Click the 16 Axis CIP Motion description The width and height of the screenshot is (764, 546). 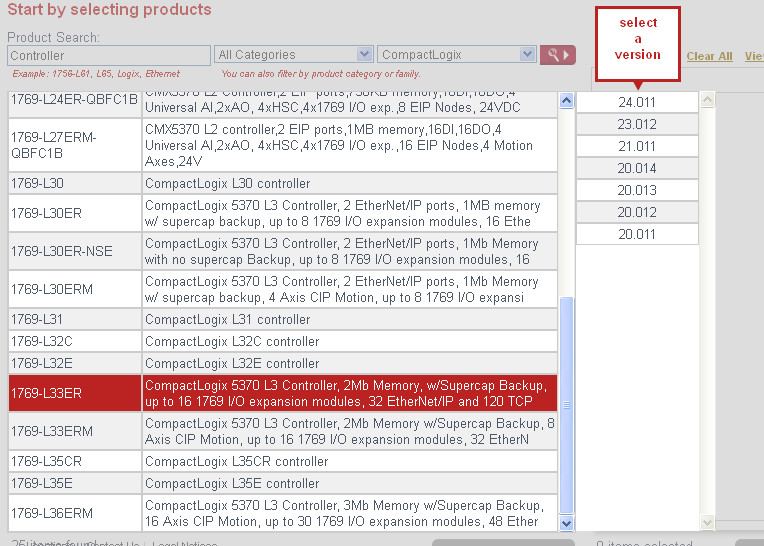[350, 513]
